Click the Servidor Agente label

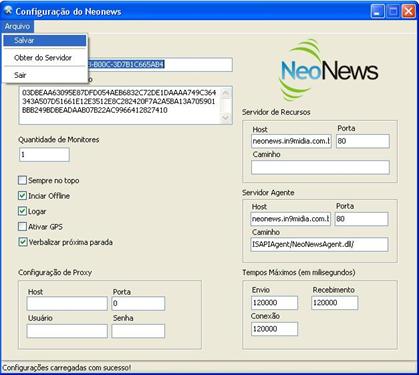coord(268,193)
